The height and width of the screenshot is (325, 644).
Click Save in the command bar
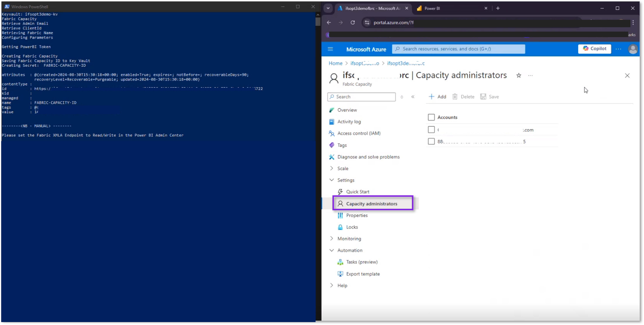pyautogui.click(x=489, y=97)
